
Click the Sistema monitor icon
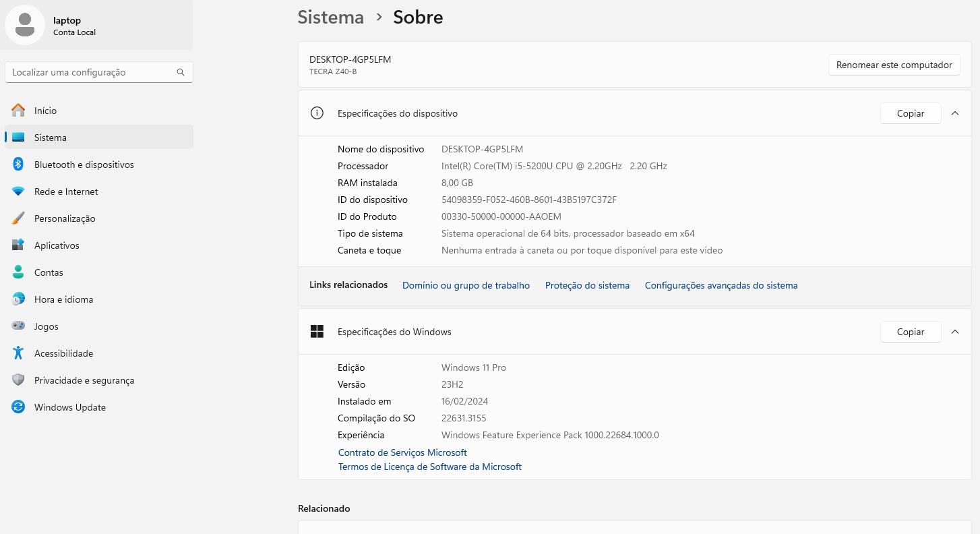click(x=18, y=138)
